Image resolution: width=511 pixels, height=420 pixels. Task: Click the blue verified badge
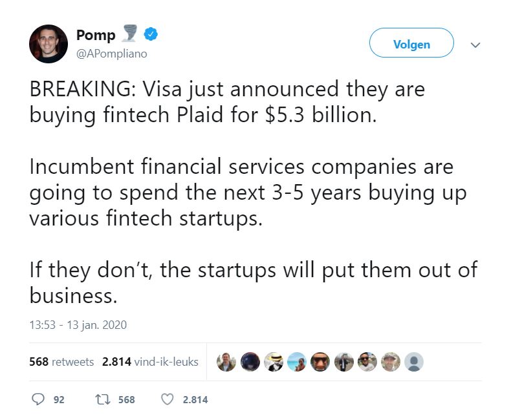[151, 34]
